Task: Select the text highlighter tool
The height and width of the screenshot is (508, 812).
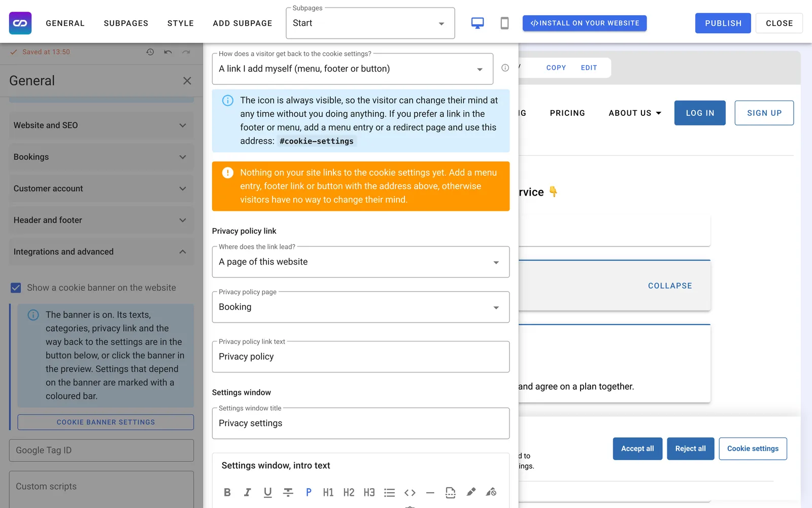Action: (471, 492)
